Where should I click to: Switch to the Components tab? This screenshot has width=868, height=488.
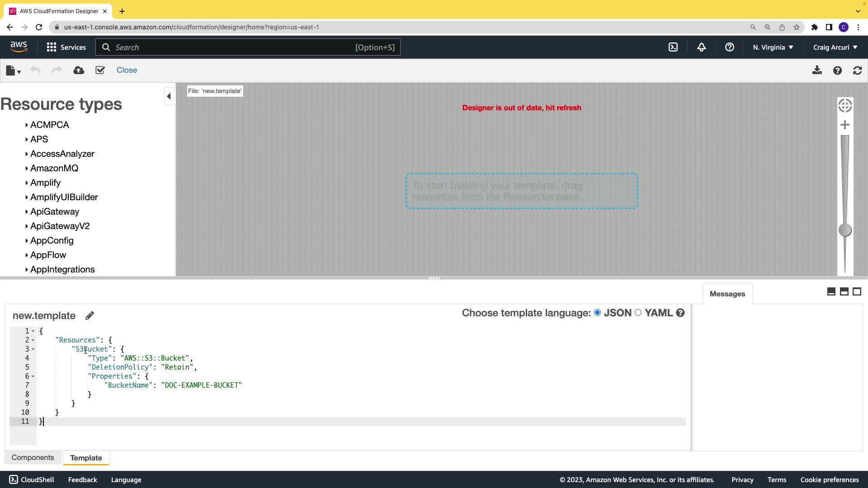33,457
